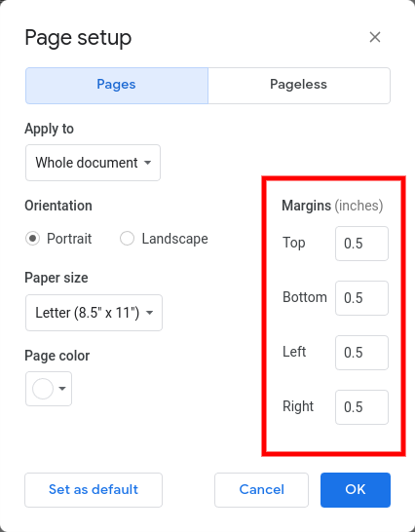415x532 pixels.
Task: Switch to the Pageless tab
Action: click(x=299, y=86)
